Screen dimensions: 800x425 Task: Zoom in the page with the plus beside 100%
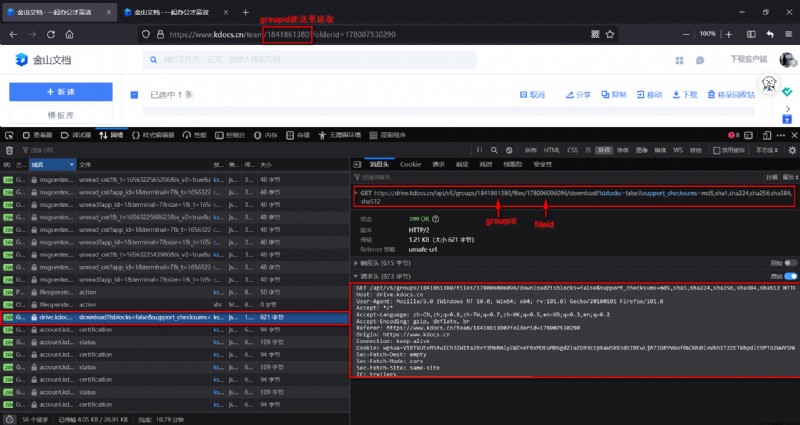729,34
